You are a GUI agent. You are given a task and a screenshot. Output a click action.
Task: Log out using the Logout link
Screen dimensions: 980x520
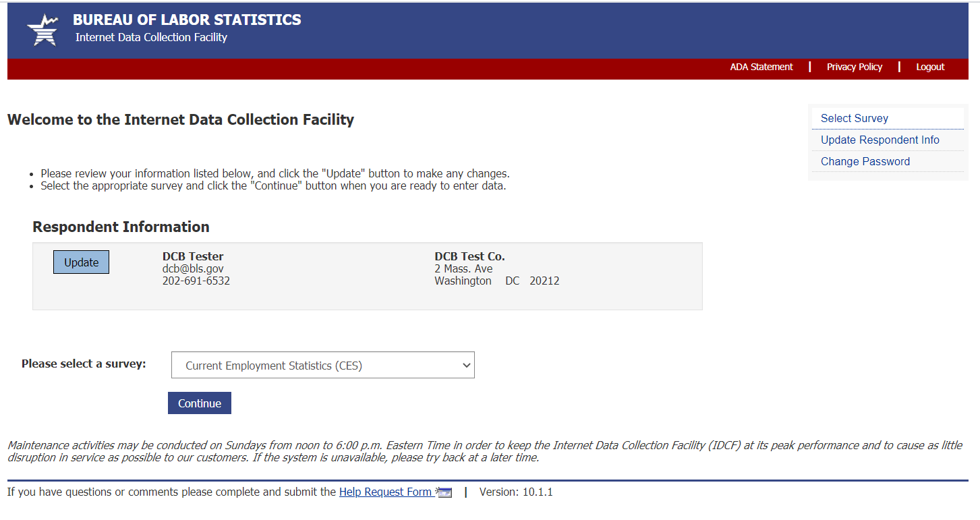click(929, 67)
